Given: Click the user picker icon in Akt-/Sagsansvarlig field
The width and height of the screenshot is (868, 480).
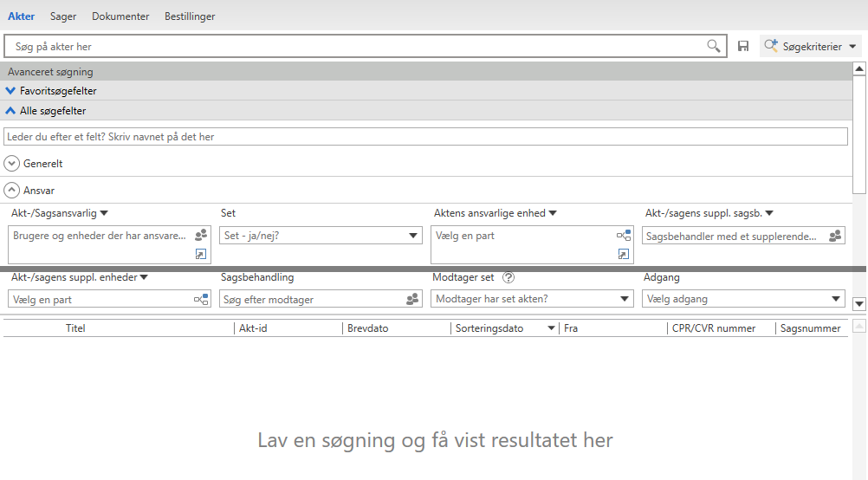Looking at the screenshot, I should click(201, 235).
